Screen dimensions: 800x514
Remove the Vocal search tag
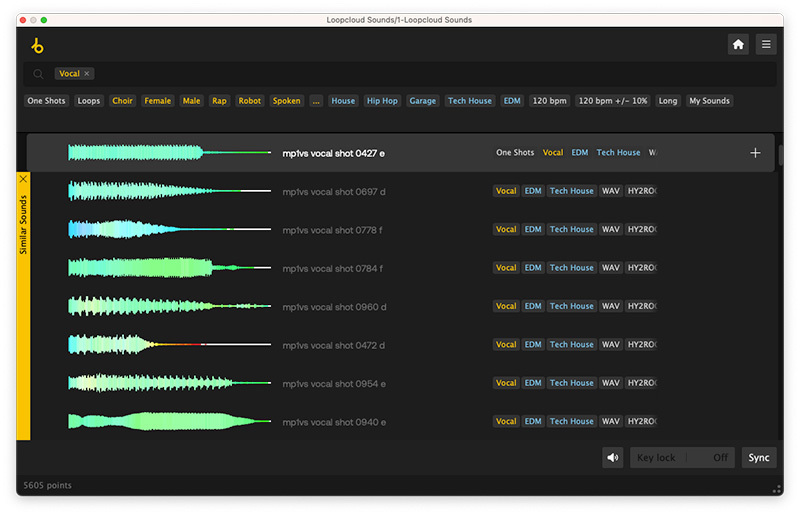tap(87, 74)
